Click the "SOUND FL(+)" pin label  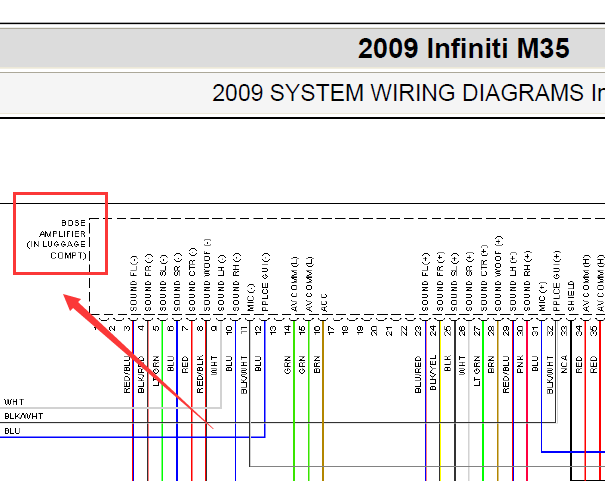click(x=425, y=282)
